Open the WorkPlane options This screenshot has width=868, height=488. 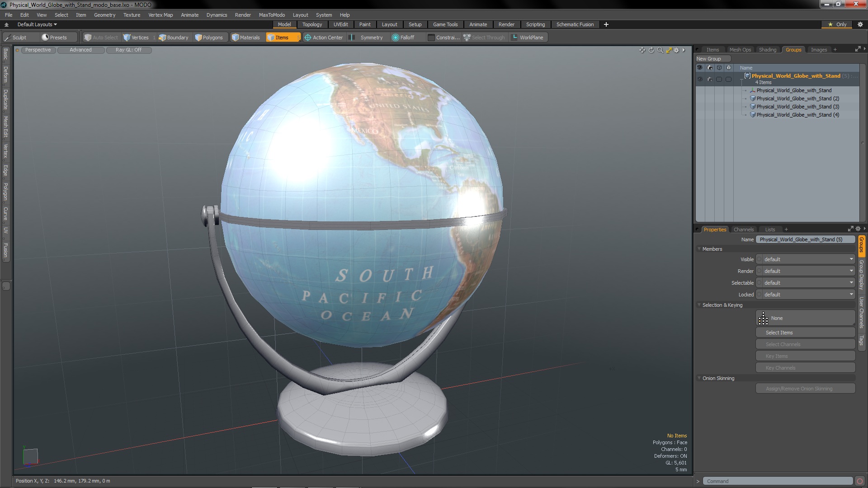[528, 38]
